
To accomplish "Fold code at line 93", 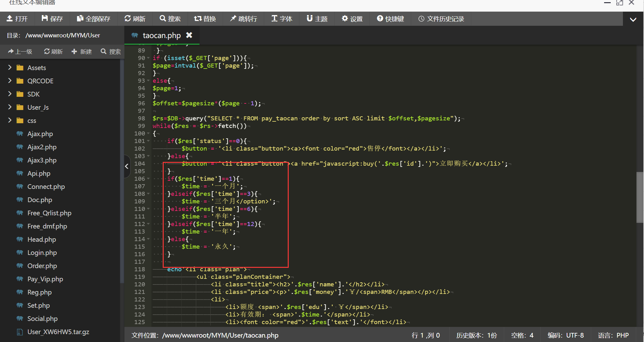I will point(148,80).
